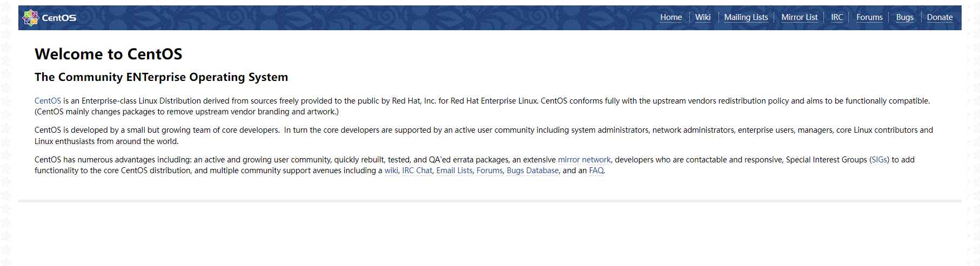Click the IRC Chat link

pos(417,170)
